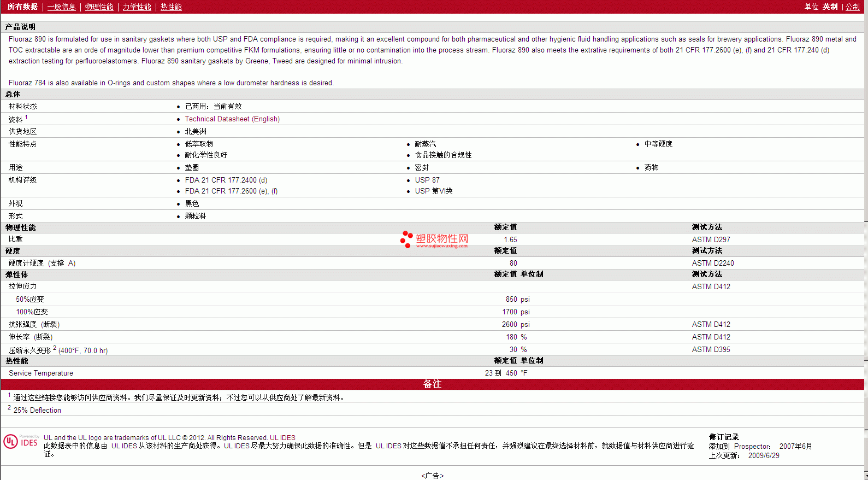Click the USP 87 rating entry

[x=427, y=180]
